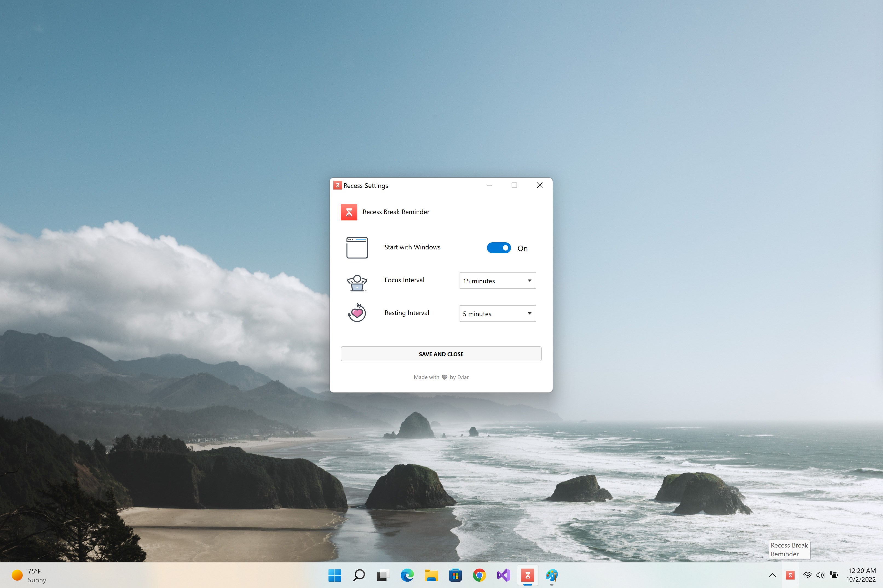Click the SAVE AND CLOSE button
Image resolution: width=883 pixels, height=588 pixels.
pos(441,354)
